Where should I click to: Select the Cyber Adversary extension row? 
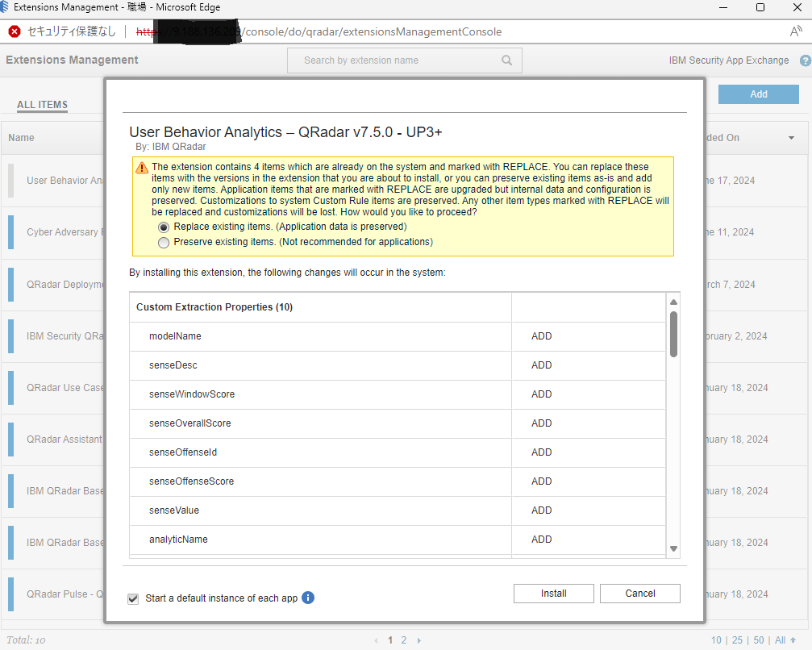click(x=53, y=232)
